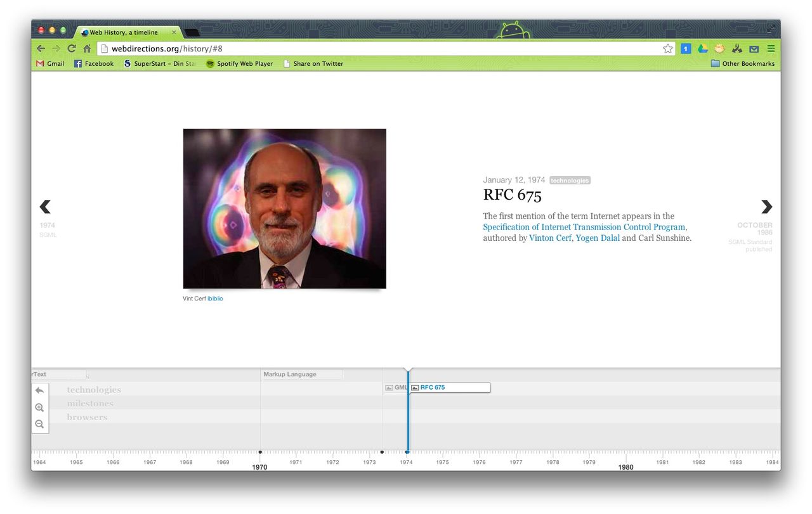812x514 pixels.
Task: Click the mail envelope extension icon
Action: coord(754,49)
